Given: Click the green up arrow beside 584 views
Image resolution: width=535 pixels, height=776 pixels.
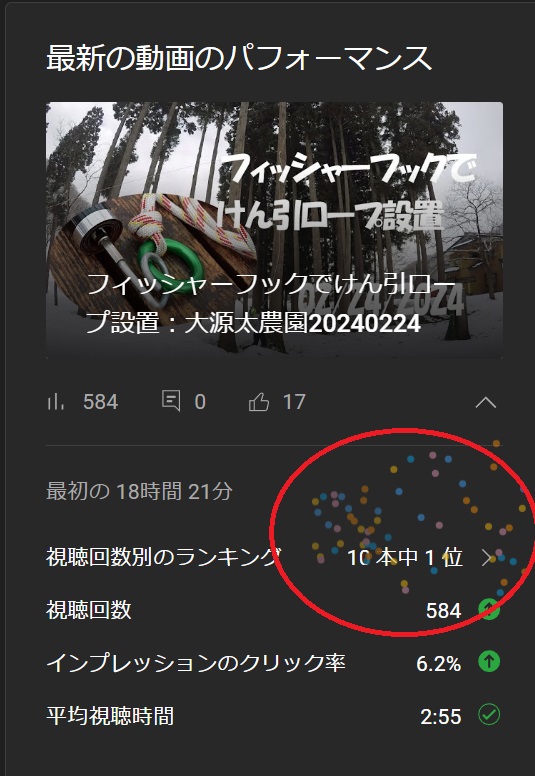Looking at the screenshot, I should 489,610.
